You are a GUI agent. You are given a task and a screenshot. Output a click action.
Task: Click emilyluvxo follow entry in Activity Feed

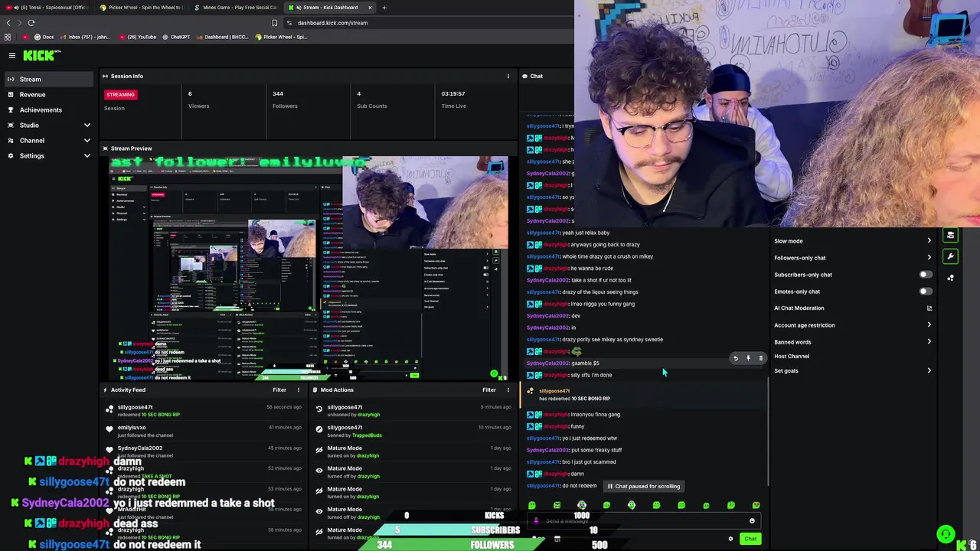204,431
